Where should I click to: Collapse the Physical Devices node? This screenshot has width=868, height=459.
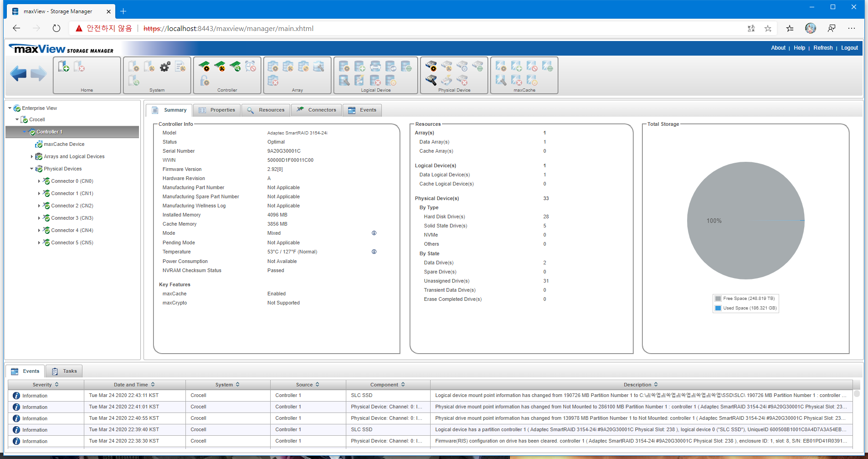(31, 169)
